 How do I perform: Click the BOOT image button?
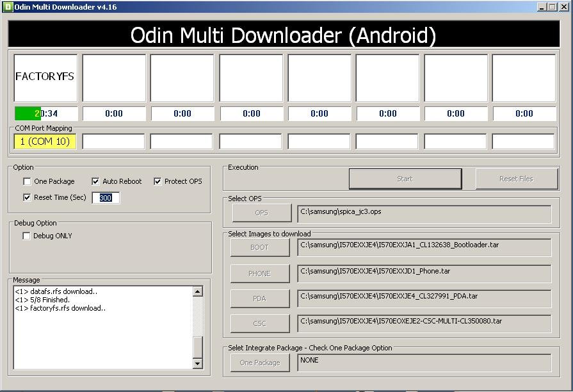point(260,247)
